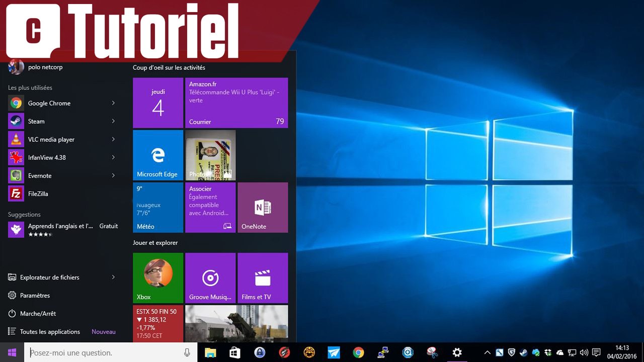The width and height of the screenshot is (644, 362).
Task: Open the Windows Store taskbar icon
Action: click(x=235, y=352)
